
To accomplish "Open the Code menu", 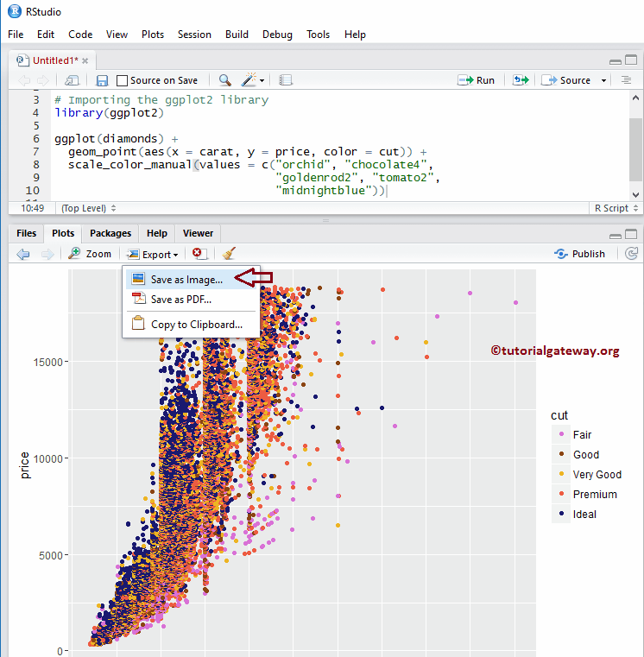I will [80, 35].
